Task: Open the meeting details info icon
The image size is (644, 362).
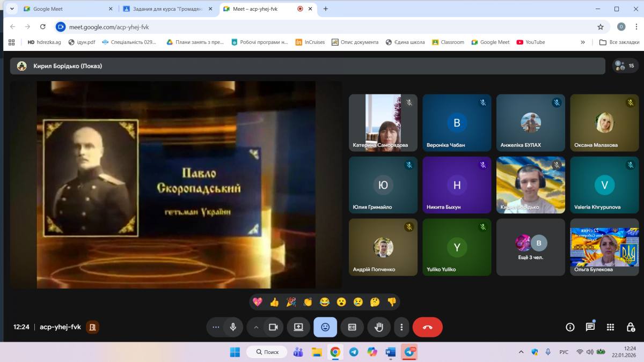Action: (570, 327)
